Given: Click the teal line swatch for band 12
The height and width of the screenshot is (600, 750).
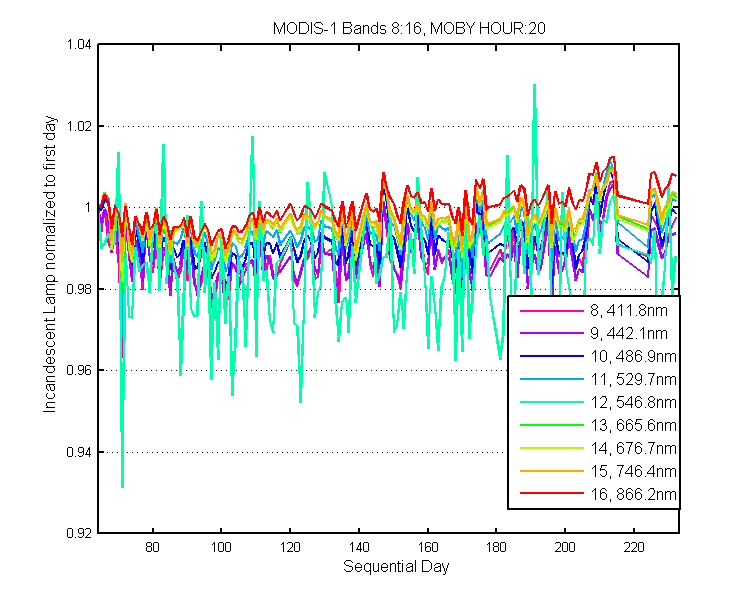Looking at the screenshot, I should pos(552,402).
